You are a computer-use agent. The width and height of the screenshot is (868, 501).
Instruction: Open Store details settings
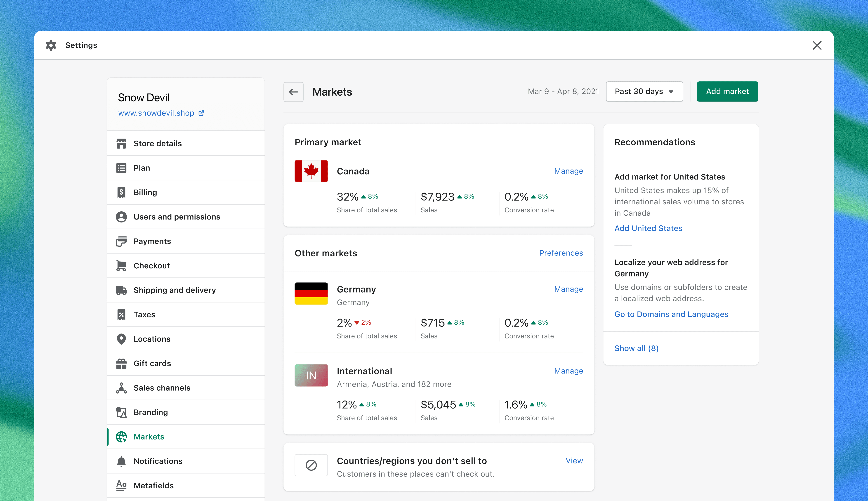click(x=186, y=144)
